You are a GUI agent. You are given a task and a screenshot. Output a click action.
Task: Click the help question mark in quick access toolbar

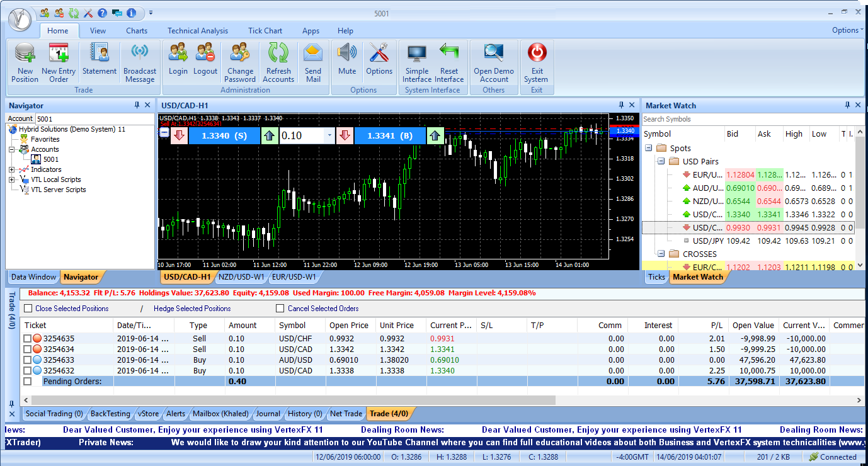(x=103, y=13)
